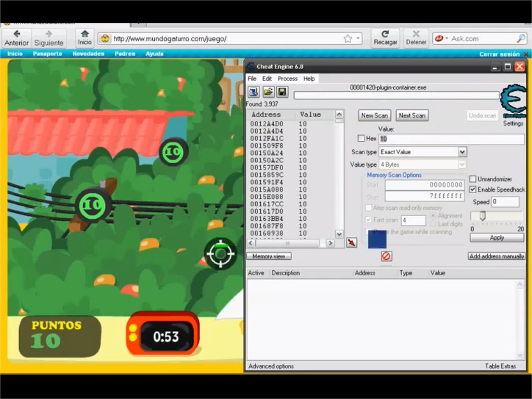Screen dimensions: 532x399
Task: Open the Pasaporte site menu
Action: 47,54
